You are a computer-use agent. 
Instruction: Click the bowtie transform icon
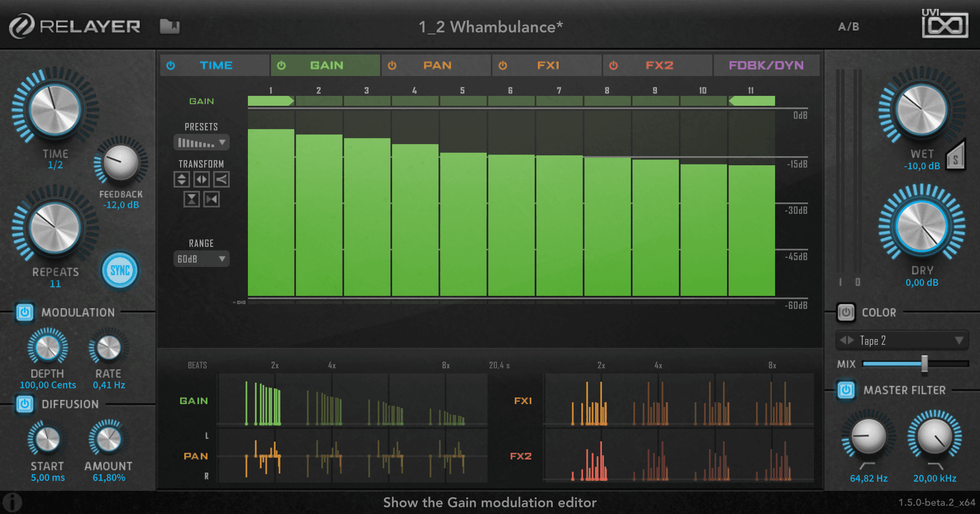click(211, 200)
